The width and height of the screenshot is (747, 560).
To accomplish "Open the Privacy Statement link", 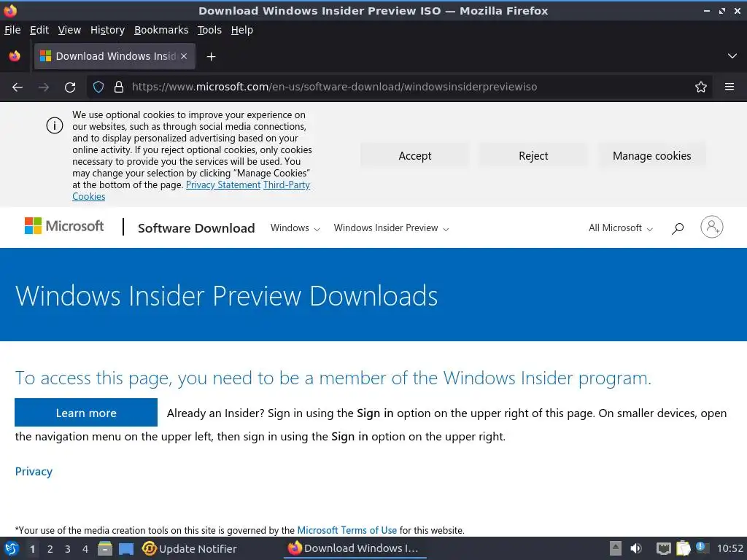I will tap(223, 184).
